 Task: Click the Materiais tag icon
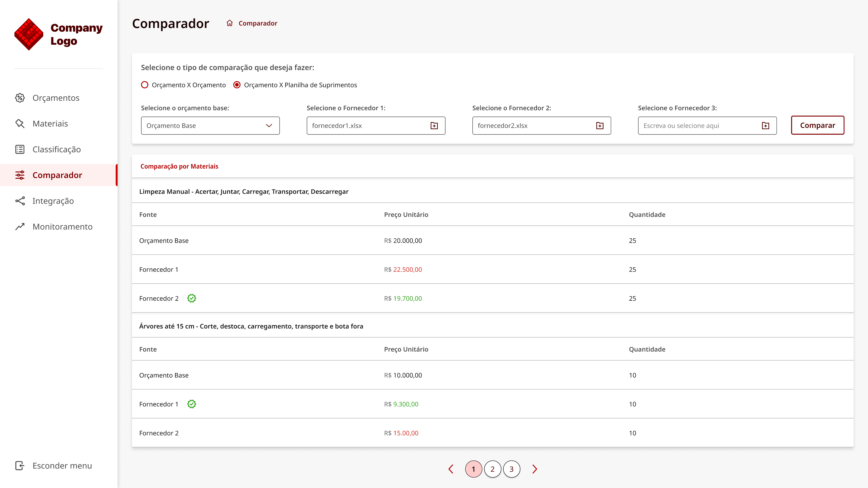click(20, 124)
